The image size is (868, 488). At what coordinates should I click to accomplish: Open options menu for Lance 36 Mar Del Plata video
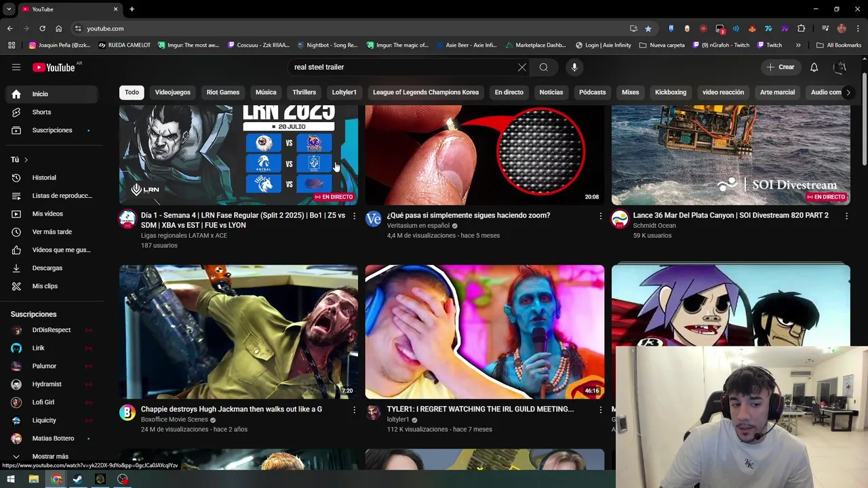846,216
